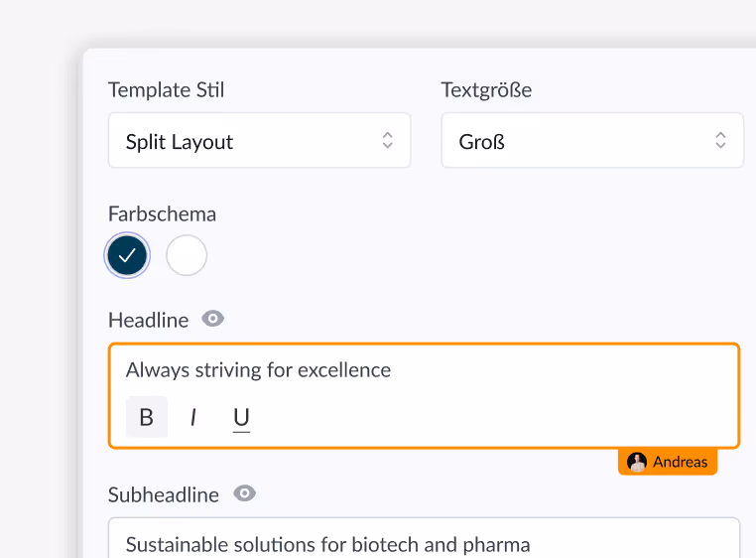
Task: Click the Farbschema label
Action: tap(162, 214)
